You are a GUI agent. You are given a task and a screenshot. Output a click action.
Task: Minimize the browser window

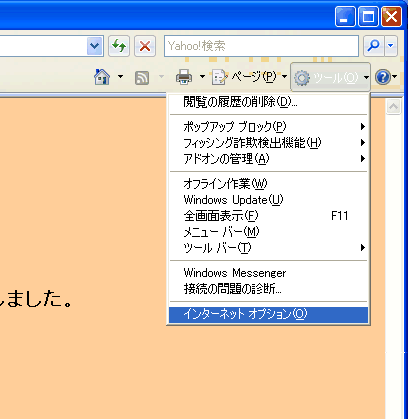[345, 16]
